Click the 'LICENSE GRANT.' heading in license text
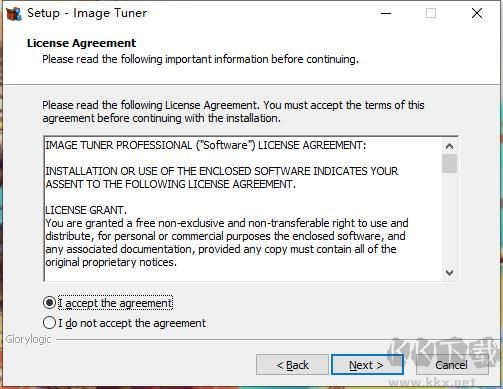The height and width of the screenshot is (389, 503). pyautogui.click(x=86, y=210)
